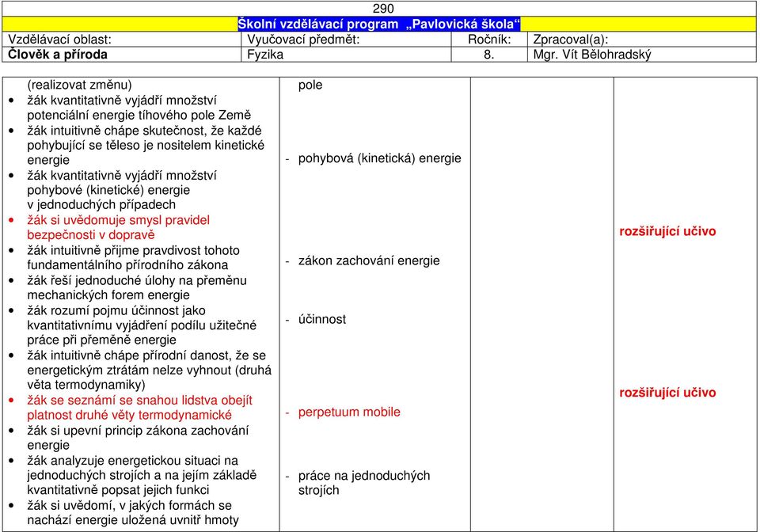Select the bold text "Člověk a příroda"

click(x=57, y=55)
